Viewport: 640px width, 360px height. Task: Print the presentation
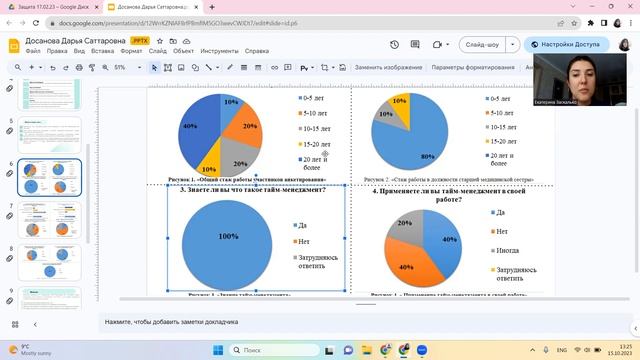(79, 68)
